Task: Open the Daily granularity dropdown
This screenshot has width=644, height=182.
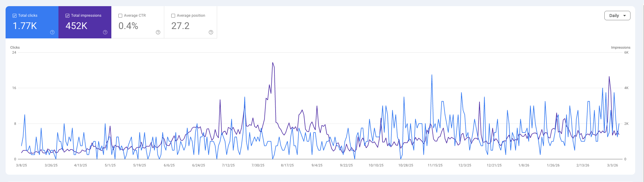Action: (617, 16)
